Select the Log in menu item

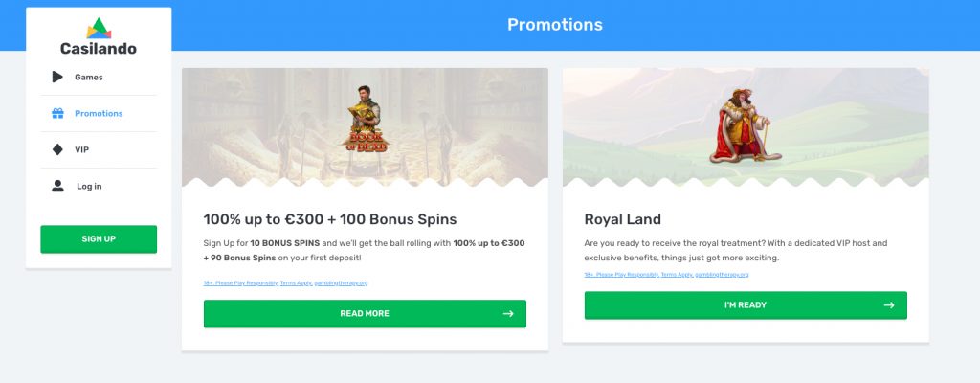89,186
